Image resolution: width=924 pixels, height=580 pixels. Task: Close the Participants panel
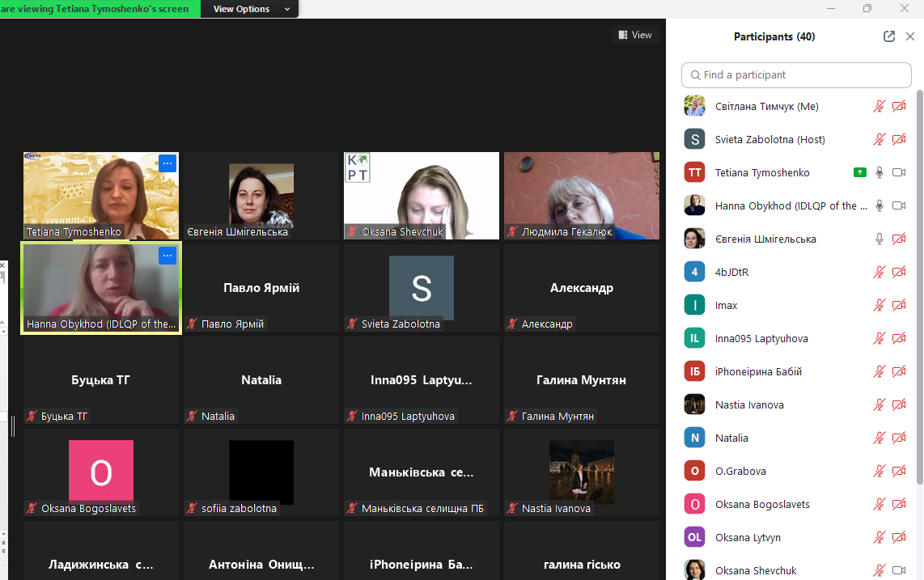910,36
